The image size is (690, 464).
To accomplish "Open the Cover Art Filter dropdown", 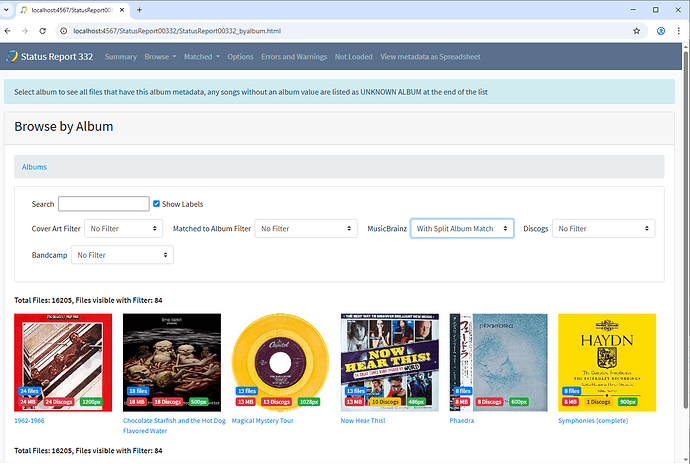I will pos(124,228).
